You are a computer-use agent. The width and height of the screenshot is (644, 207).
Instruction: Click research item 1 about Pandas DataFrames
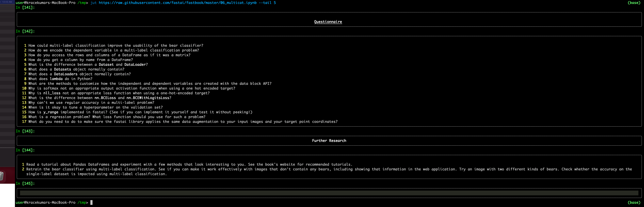(x=189, y=164)
